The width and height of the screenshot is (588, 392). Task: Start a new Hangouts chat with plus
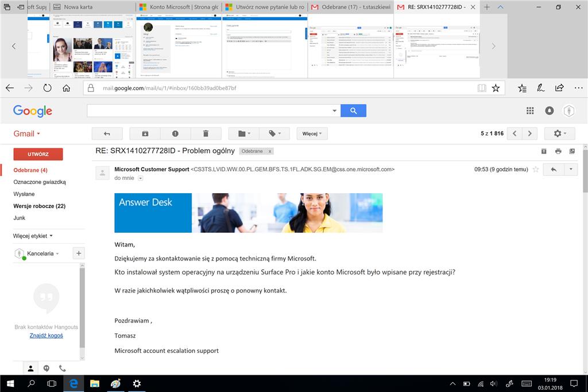79,253
